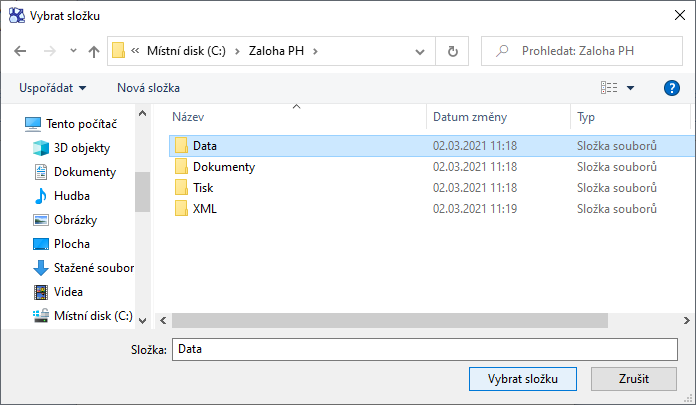The width and height of the screenshot is (696, 405).
Task: Click the Nová složka toolbar button
Action: [x=148, y=88]
